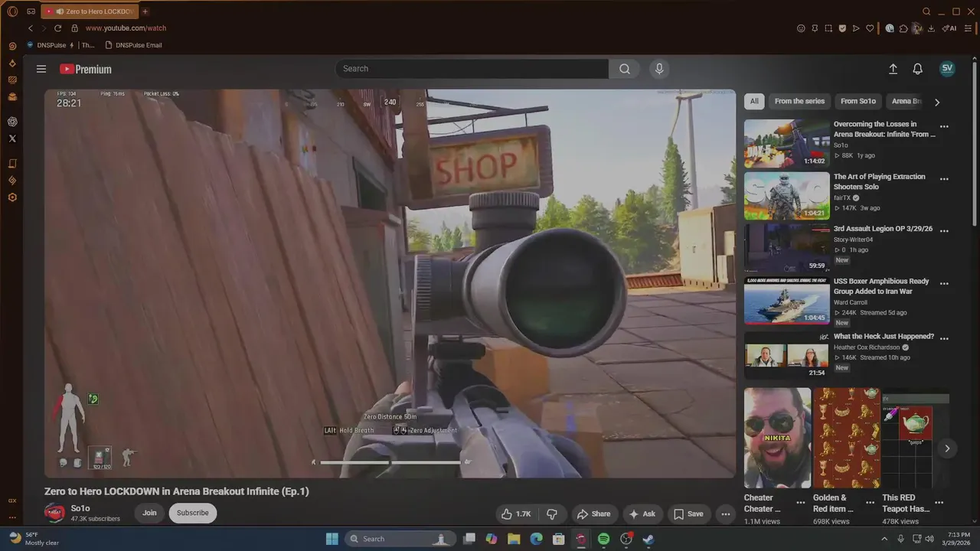Image resolution: width=980 pixels, height=551 pixels.
Task: Go back to the previous page
Action: [31, 28]
